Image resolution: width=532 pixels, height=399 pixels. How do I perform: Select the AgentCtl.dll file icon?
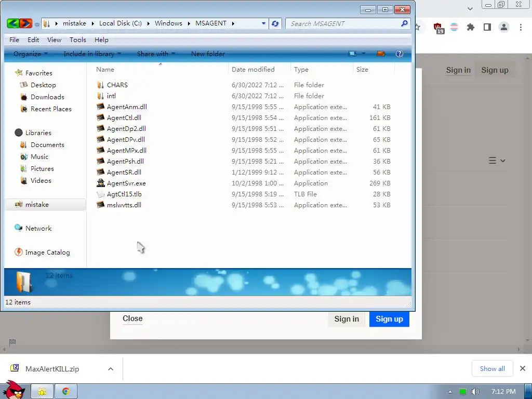click(100, 117)
